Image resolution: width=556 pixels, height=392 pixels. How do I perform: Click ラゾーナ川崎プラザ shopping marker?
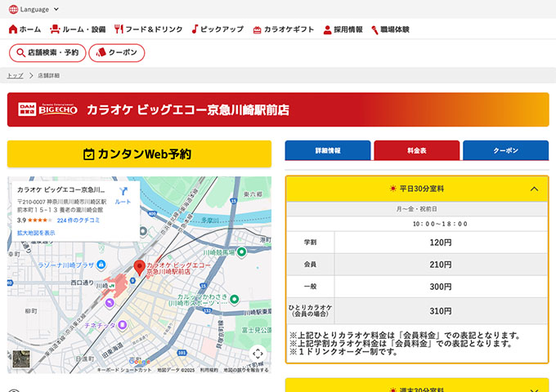tap(101, 265)
